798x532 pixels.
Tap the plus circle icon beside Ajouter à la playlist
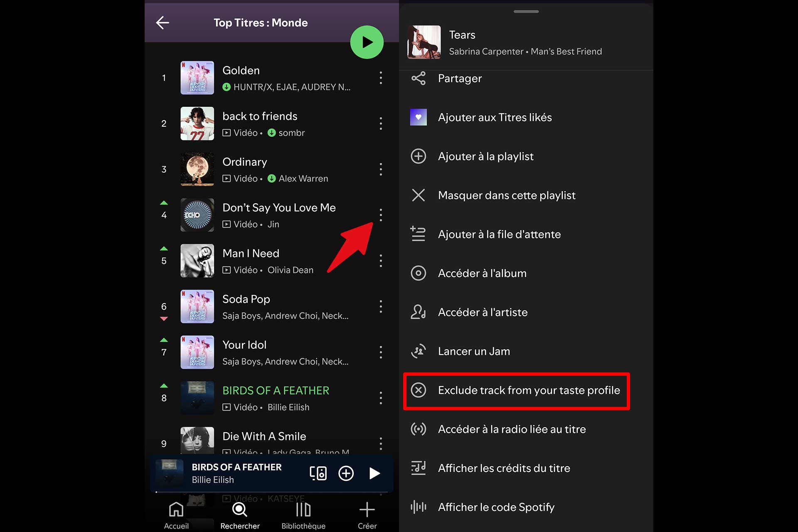(x=418, y=156)
